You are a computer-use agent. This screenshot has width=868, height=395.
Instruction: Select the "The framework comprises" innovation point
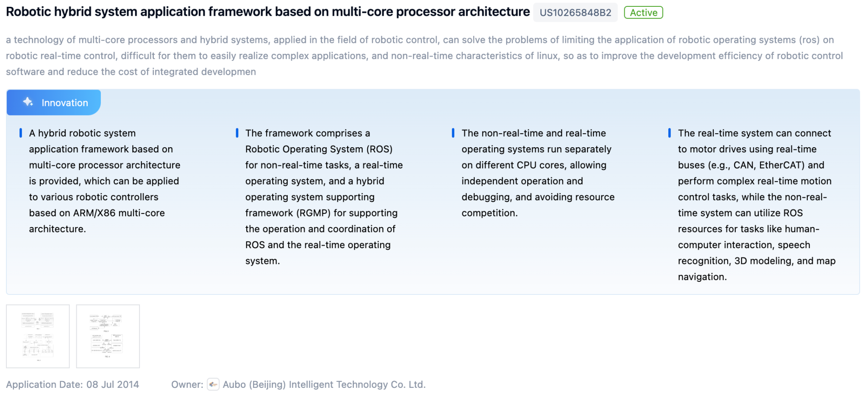(x=324, y=197)
